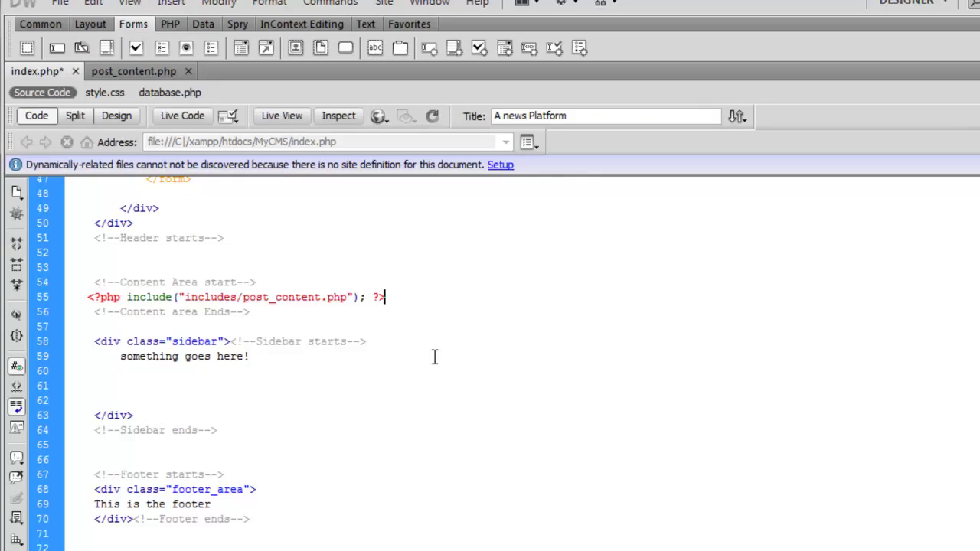This screenshot has height=551, width=980.
Task: Open Live View options menu
Action: [529, 142]
